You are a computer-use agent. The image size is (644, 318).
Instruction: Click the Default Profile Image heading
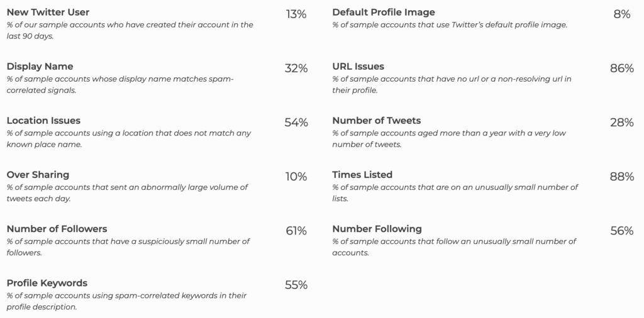383,13
